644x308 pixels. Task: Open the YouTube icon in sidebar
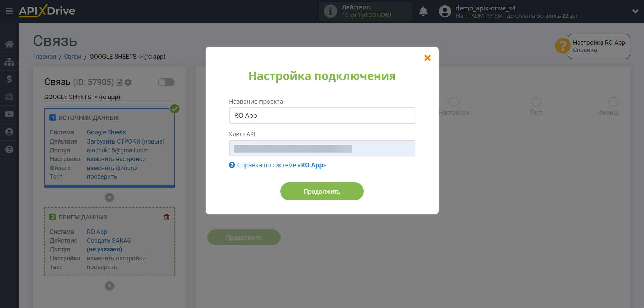coord(9,114)
